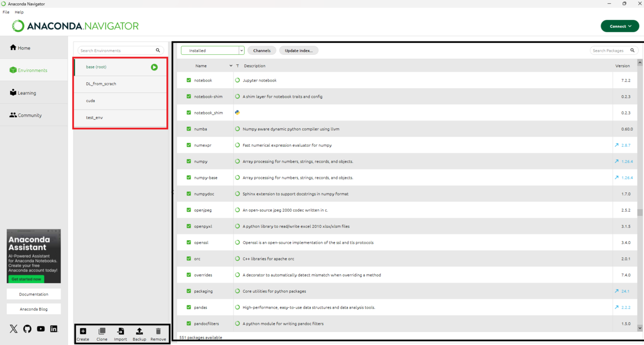Click the pandocfilters package name
Image resolution: width=644 pixels, height=345 pixels.
(x=207, y=324)
